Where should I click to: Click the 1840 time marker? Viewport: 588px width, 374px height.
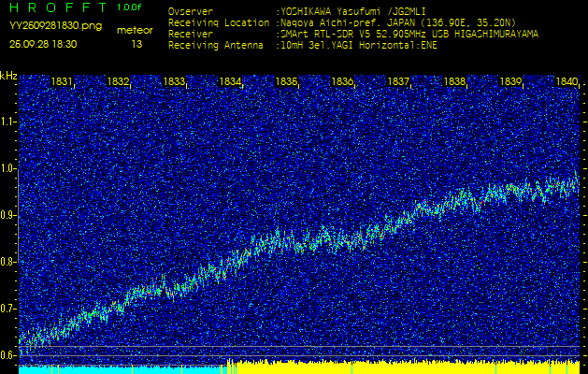coord(566,82)
